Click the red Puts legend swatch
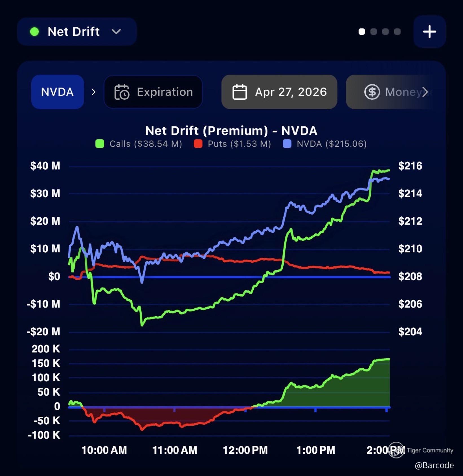This screenshot has height=476, width=463. (198, 144)
